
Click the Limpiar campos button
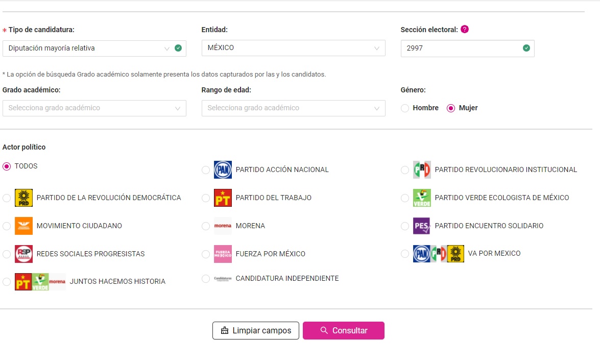tap(256, 331)
